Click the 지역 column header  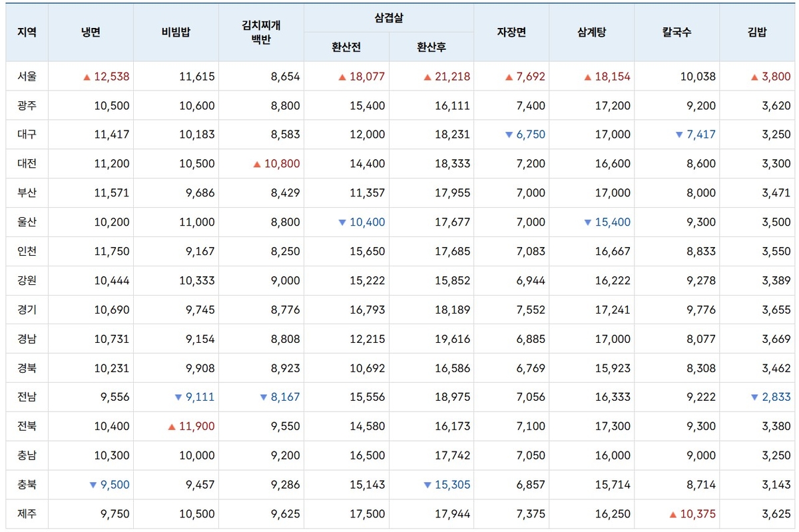27,32
